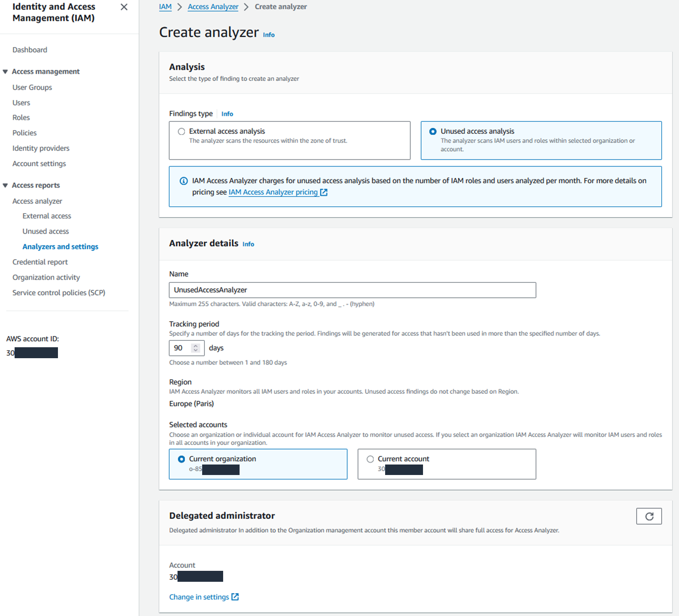Open the Info link beside Findings type
Image resolution: width=679 pixels, height=616 pixels.
pos(227,114)
